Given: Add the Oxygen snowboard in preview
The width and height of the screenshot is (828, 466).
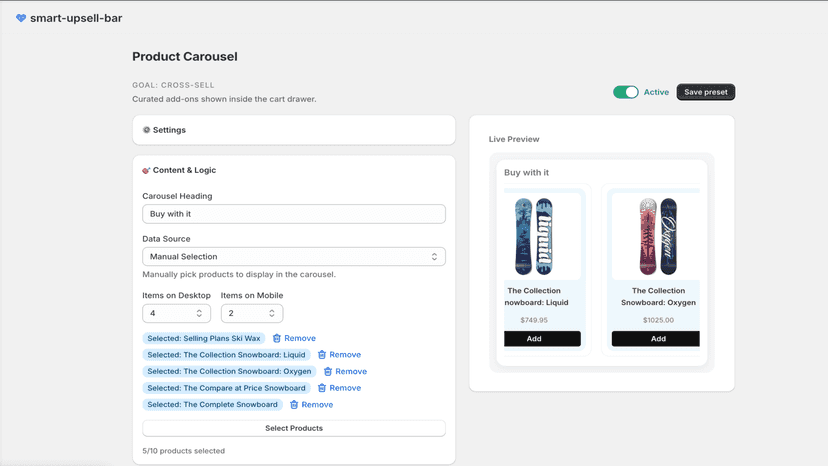Looking at the screenshot, I should click(655, 339).
